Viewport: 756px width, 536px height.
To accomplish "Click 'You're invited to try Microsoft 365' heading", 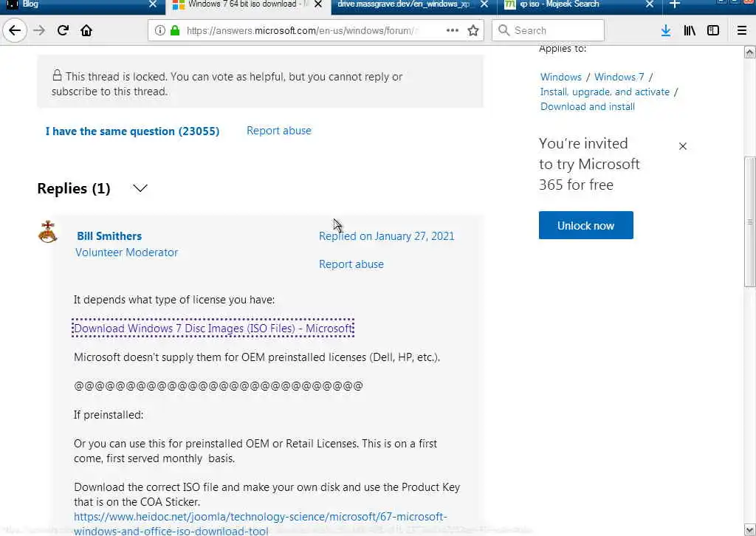I will pyautogui.click(x=589, y=164).
